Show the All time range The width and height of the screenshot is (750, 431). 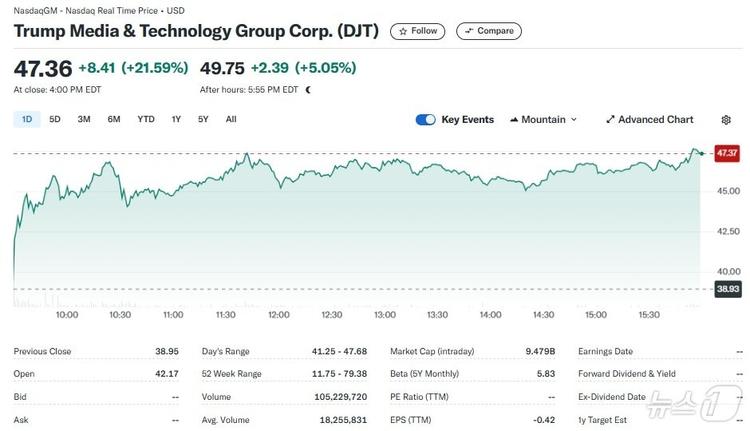[x=231, y=120]
